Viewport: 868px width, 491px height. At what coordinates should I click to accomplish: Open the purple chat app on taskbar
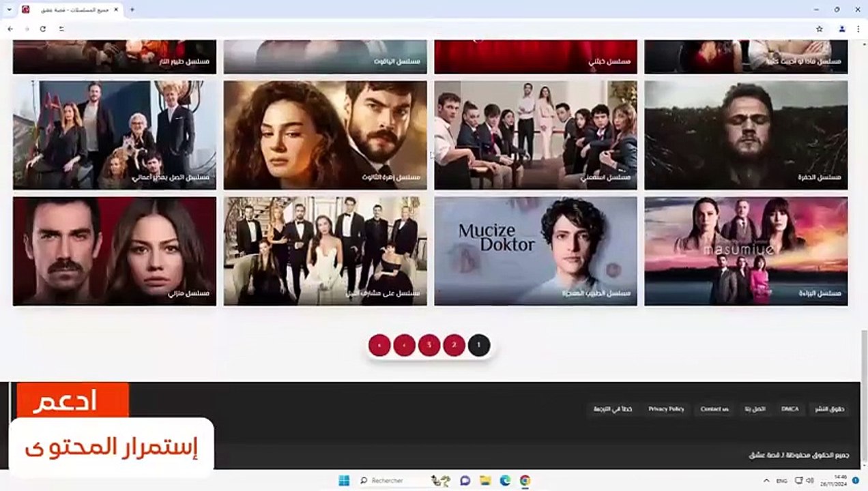click(465, 481)
